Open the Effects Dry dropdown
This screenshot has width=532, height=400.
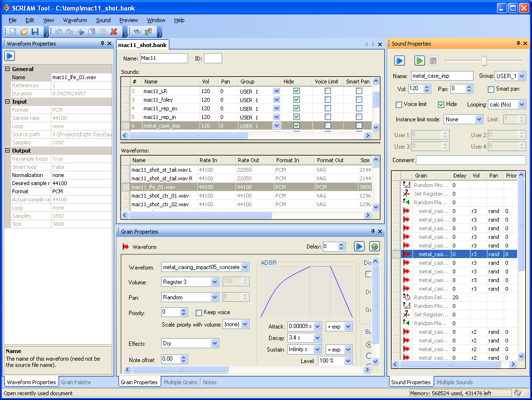click(214, 343)
